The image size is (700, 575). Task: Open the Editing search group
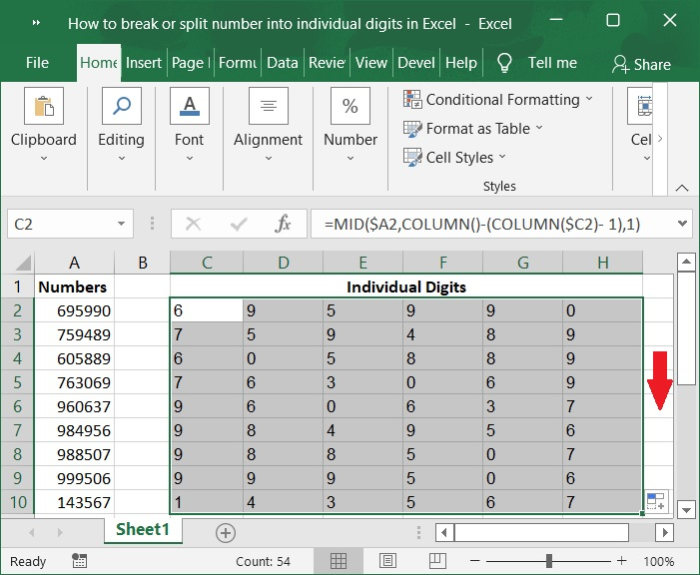click(x=121, y=108)
